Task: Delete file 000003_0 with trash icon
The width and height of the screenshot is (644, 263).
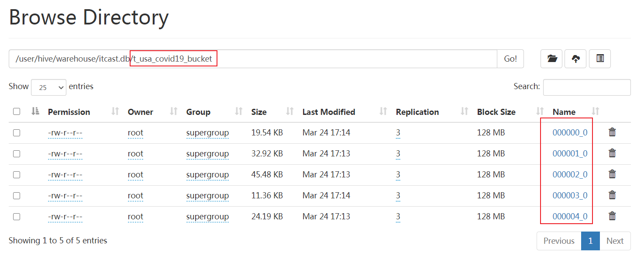Action: tap(612, 195)
